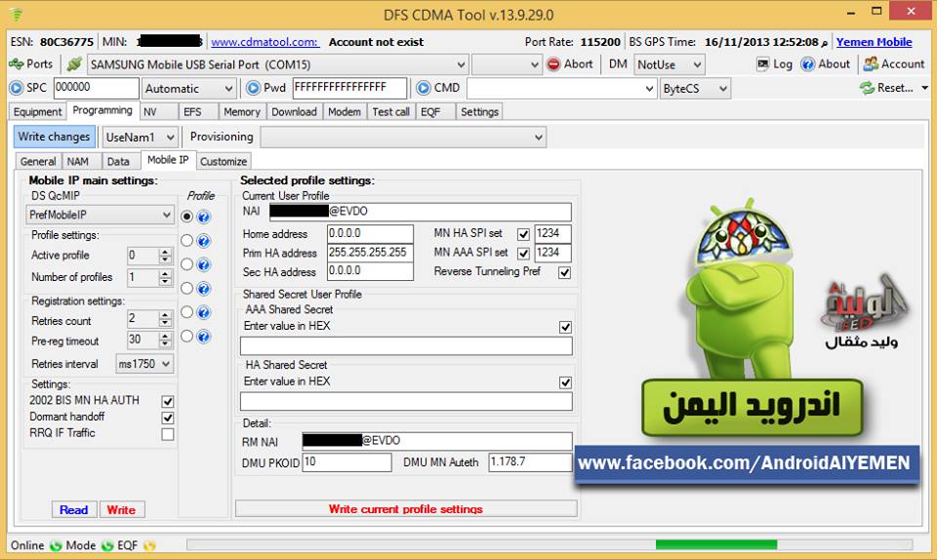Open the COM port selection dropdown
The height and width of the screenshot is (560, 937).
click(x=277, y=64)
